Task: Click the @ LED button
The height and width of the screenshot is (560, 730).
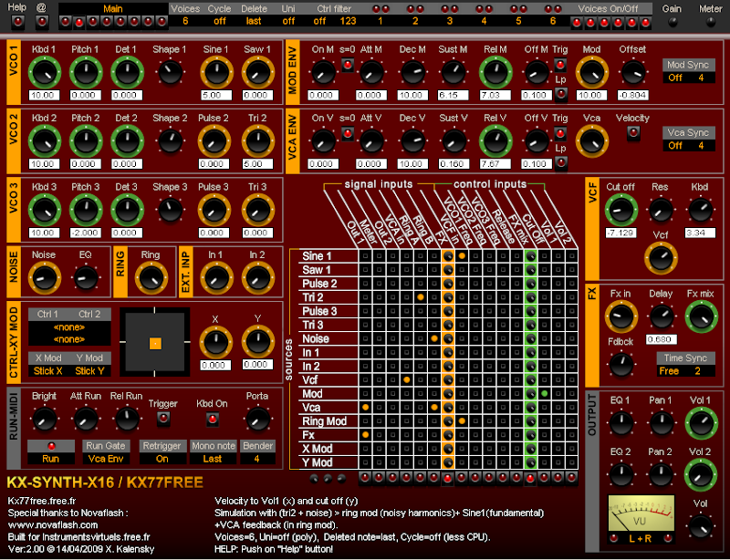Action: [42, 21]
